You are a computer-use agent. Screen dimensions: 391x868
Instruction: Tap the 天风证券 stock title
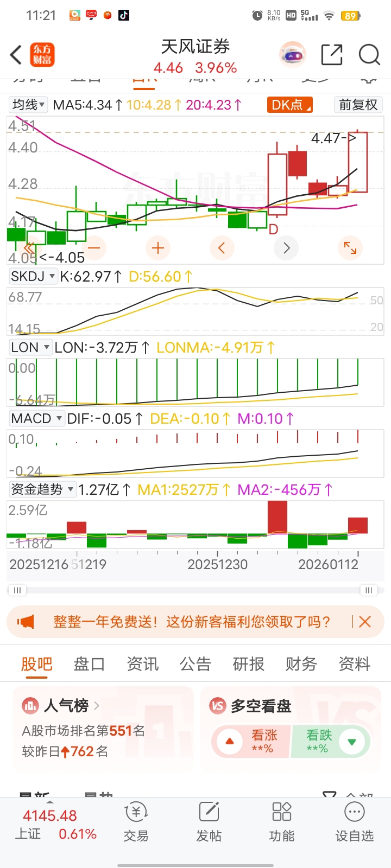[195, 47]
